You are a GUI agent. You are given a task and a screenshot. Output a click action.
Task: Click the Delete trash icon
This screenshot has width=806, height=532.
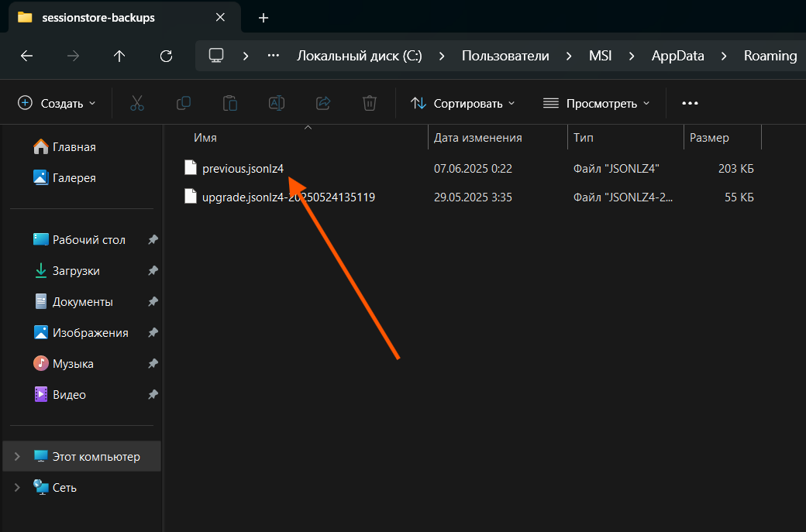tap(370, 103)
